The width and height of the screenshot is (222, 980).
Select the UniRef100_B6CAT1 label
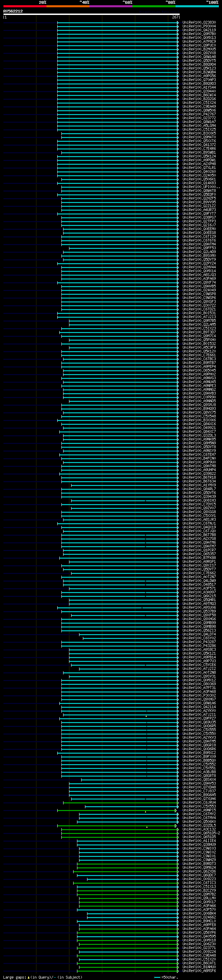click(199, 963)
